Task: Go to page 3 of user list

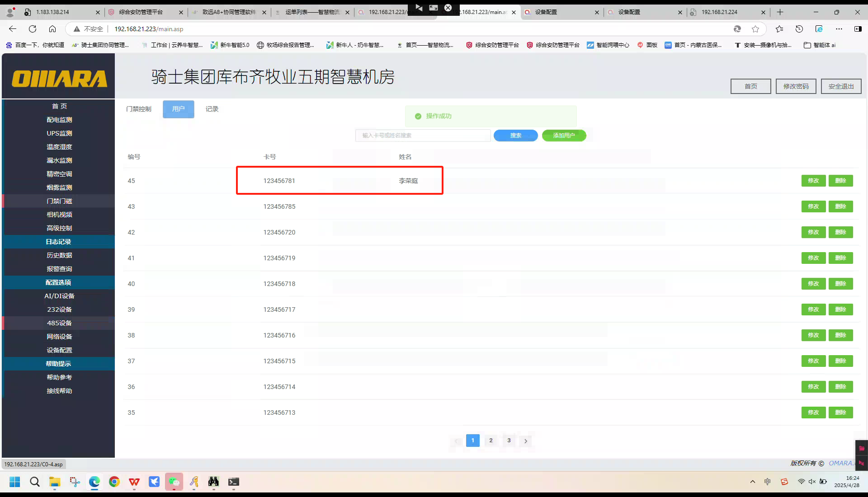Action: (x=509, y=441)
